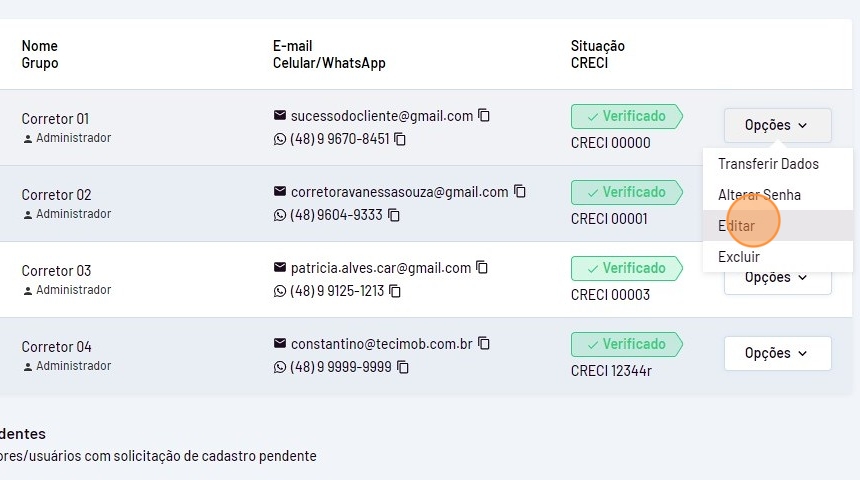Copy the sucessodocliente@gmail.com email address
The height and width of the screenshot is (480, 860).
click(x=484, y=115)
